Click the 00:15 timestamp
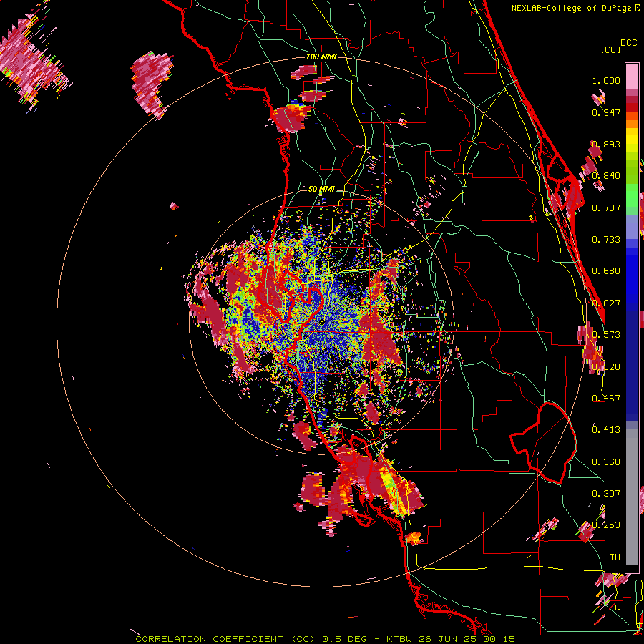644x644 pixels. point(499,639)
